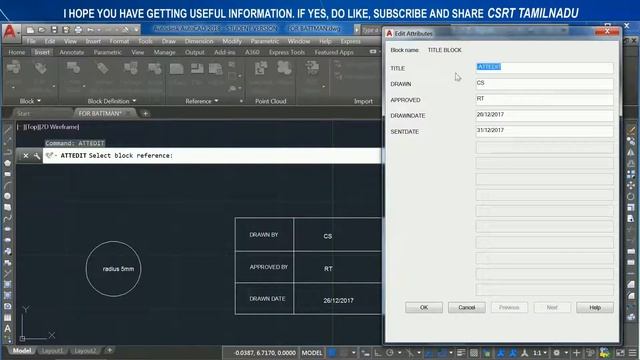
Task: Open the polar tracking angle dropdown arrow
Action: point(400,353)
